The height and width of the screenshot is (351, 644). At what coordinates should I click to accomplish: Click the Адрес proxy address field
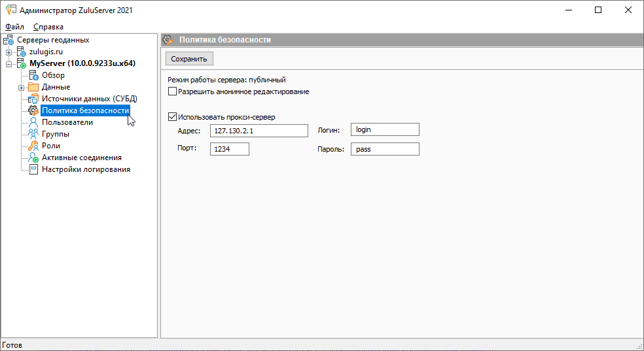pos(259,131)
